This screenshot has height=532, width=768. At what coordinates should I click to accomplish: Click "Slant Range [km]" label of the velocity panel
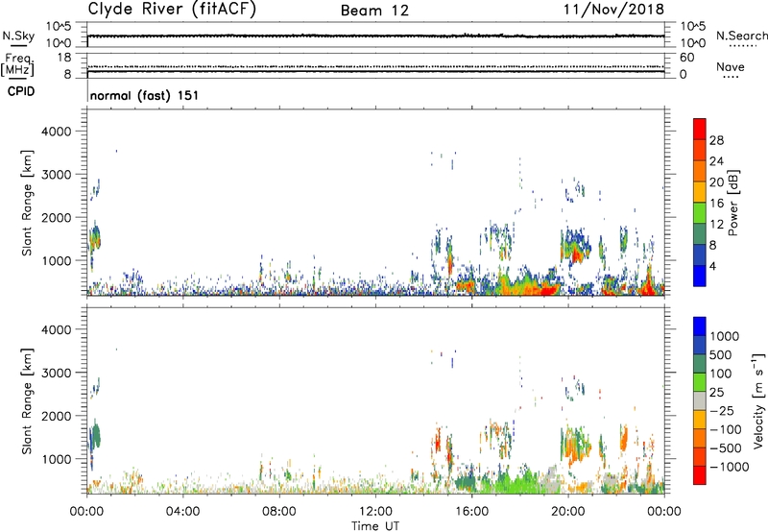27,401
